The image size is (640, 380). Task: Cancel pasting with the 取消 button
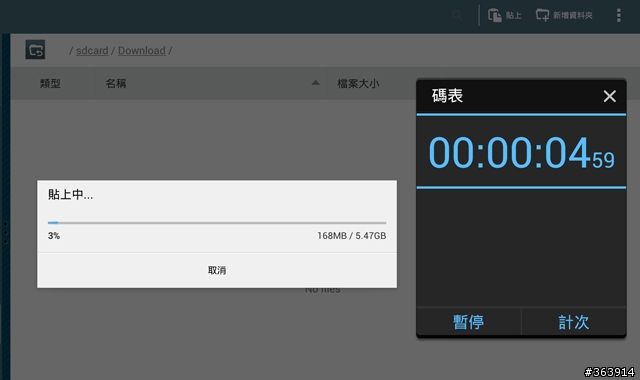click(217, 270)
